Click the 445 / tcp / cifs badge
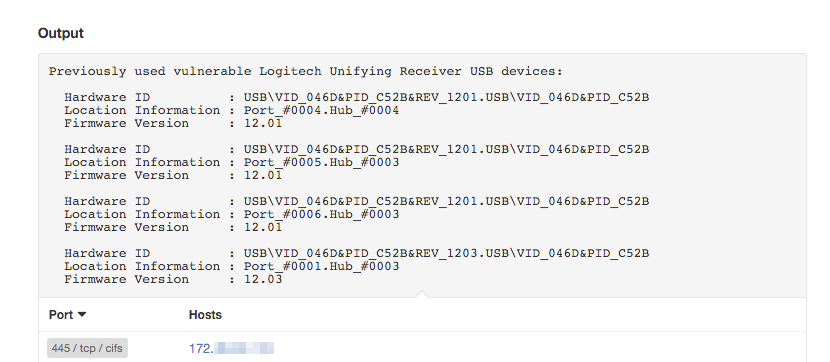The image size is (830, 362). point(87,348)
